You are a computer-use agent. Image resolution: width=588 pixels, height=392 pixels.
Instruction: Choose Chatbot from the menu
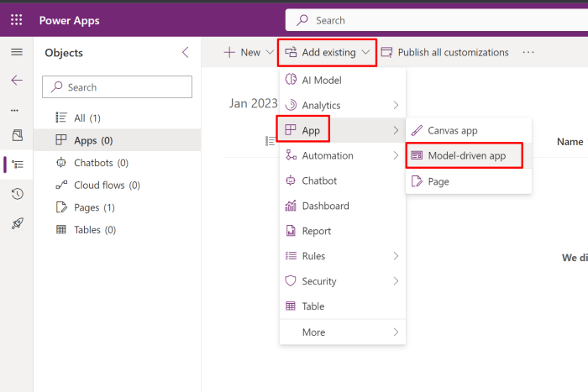[343, 180]
